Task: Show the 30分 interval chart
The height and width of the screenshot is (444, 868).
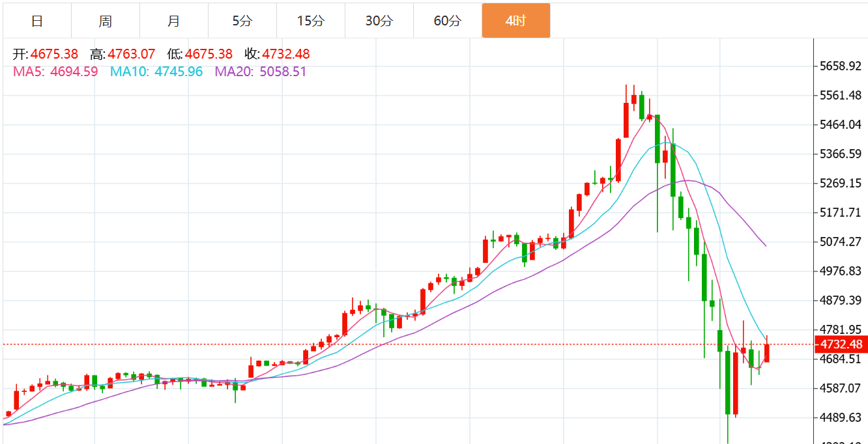Action: [x=379, y=21]
